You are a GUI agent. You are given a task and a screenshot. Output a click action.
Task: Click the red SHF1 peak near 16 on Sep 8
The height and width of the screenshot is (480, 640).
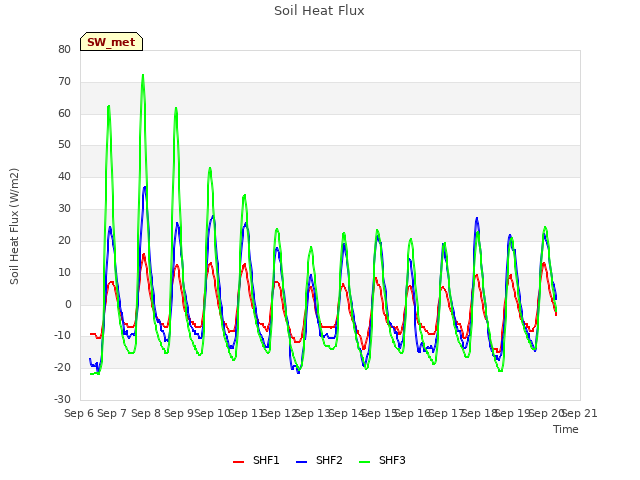144,254
